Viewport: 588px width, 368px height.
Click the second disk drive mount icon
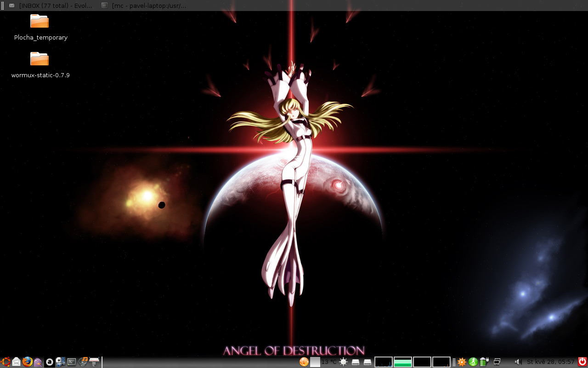point(367,362)
